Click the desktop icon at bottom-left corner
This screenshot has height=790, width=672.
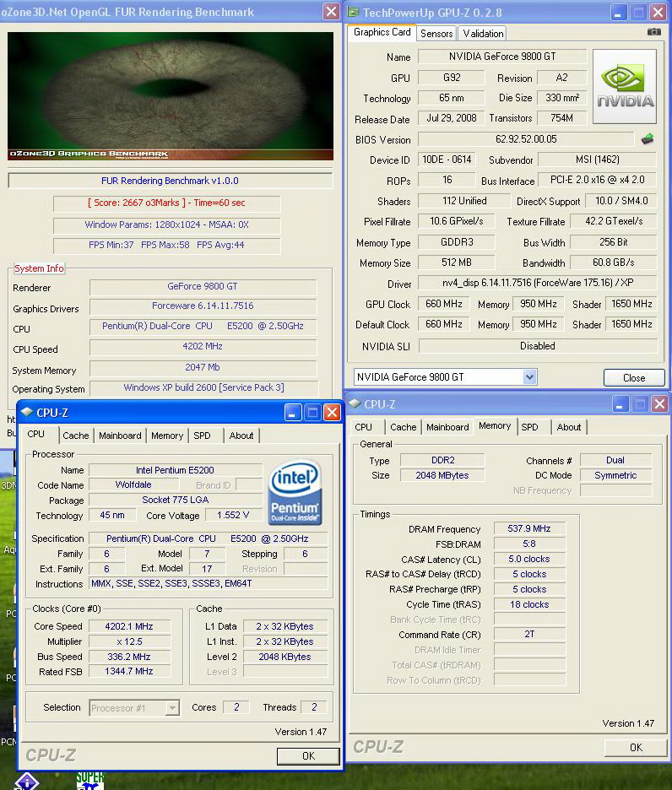[27, 782]
